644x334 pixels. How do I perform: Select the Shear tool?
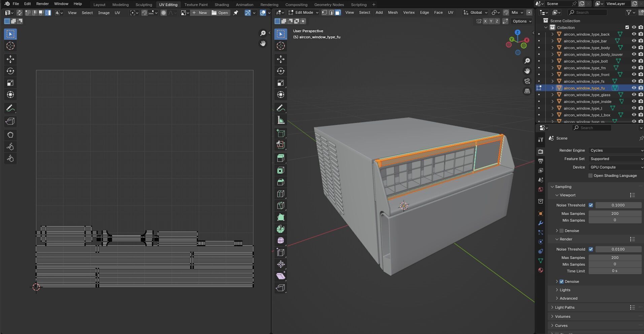point(281,276)
